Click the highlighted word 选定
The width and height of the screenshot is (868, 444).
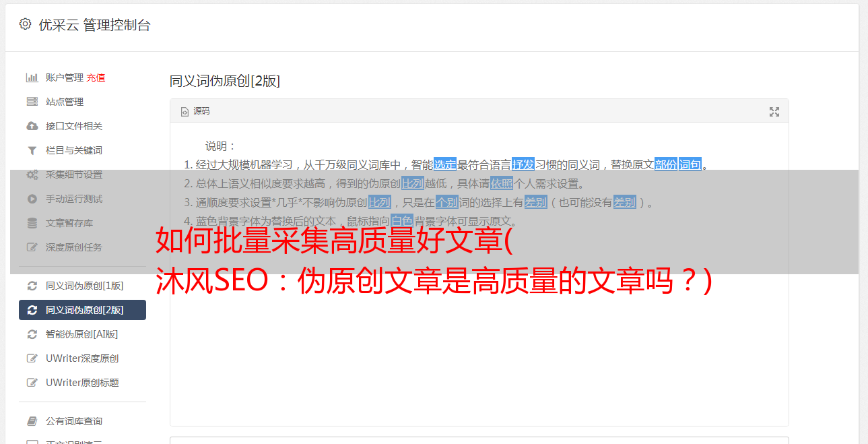click(445, 164)
